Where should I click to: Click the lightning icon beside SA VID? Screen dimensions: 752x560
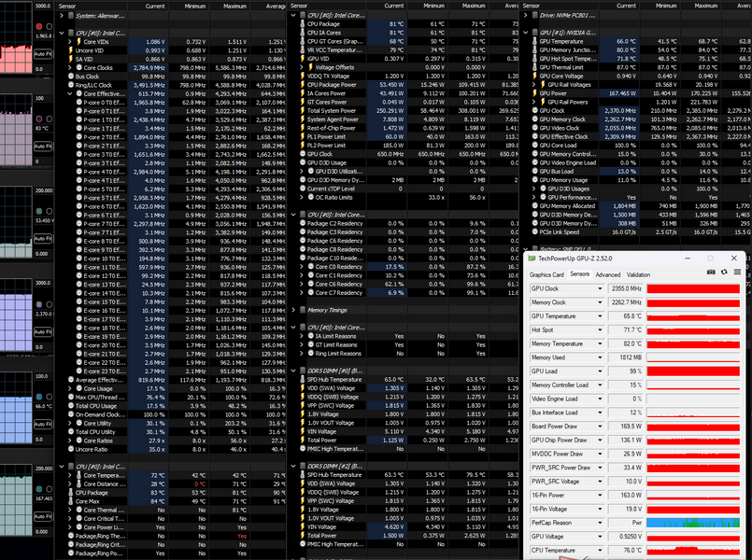coord(71,59)
